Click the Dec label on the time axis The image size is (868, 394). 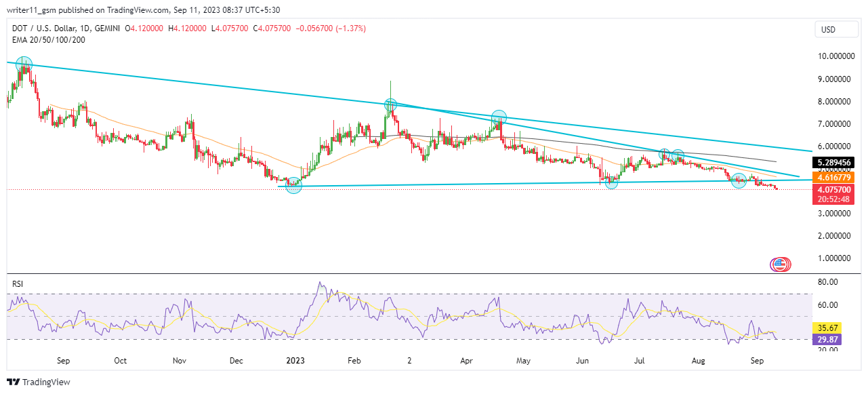pyautogui.click(x=236, y=361)
